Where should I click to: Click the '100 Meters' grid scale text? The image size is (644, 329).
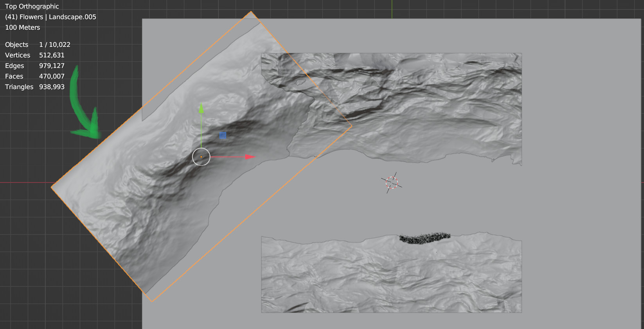[23, 27]
